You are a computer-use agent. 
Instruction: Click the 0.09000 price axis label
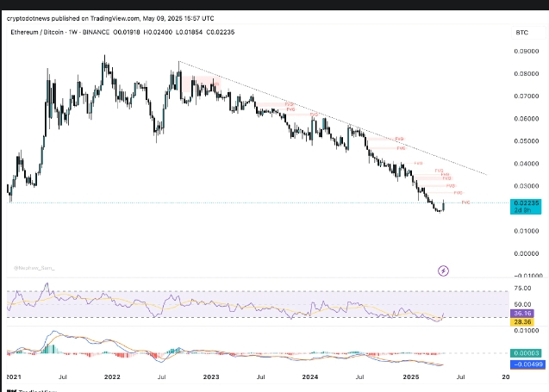[x=527, y=51]
